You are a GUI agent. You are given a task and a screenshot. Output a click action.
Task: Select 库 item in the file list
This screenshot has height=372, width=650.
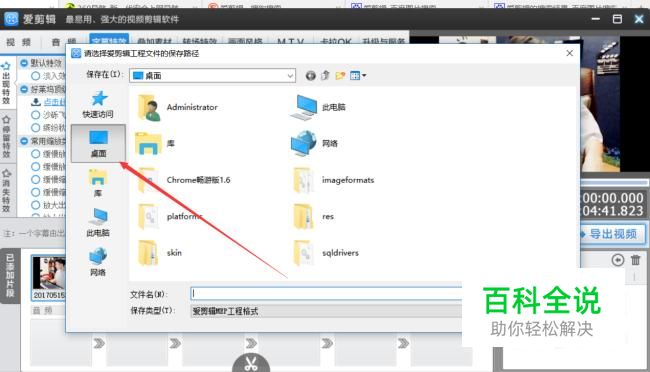[155, 143]
